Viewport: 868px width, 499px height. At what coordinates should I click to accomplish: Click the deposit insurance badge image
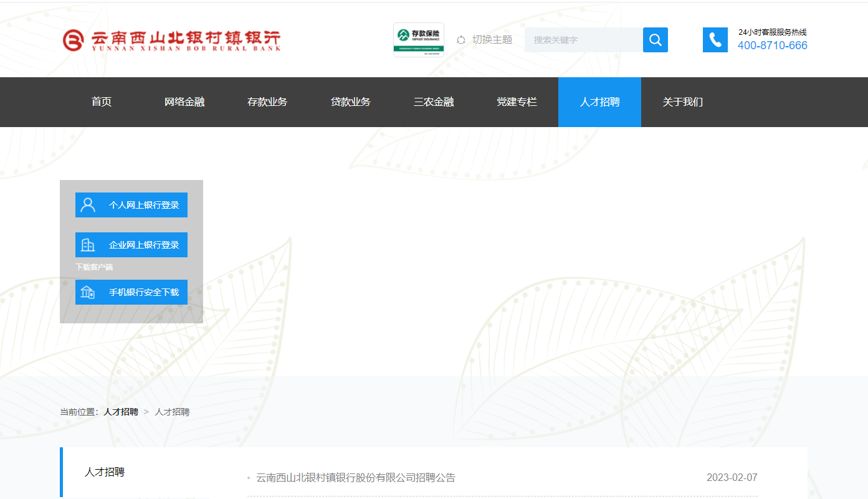coord(418,40)
